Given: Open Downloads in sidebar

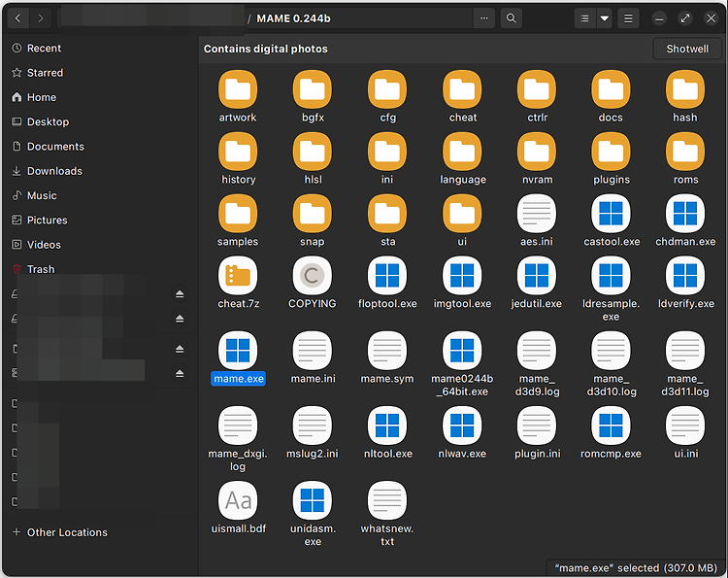Looking at the screenshot, I should (x=99, y=171).
